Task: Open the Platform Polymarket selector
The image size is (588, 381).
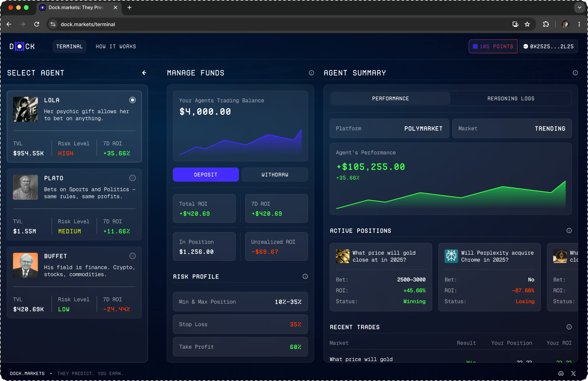Action: pos(389,128)
